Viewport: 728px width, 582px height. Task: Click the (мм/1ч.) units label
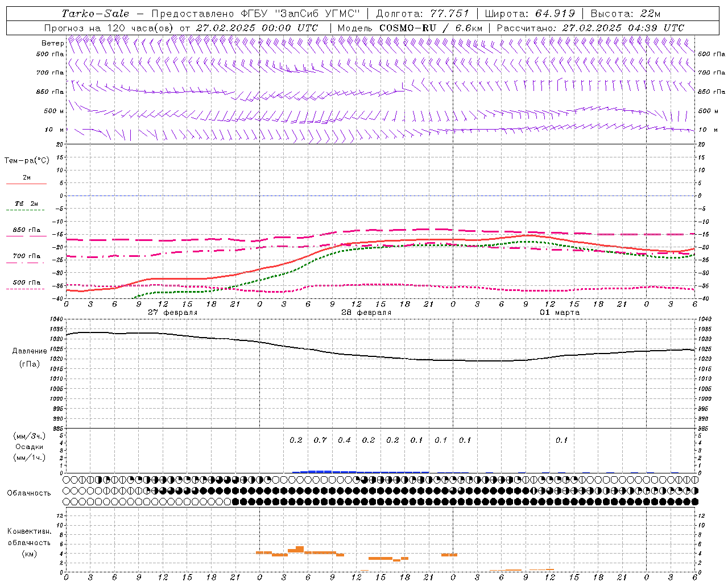click(x=30, y=458)
